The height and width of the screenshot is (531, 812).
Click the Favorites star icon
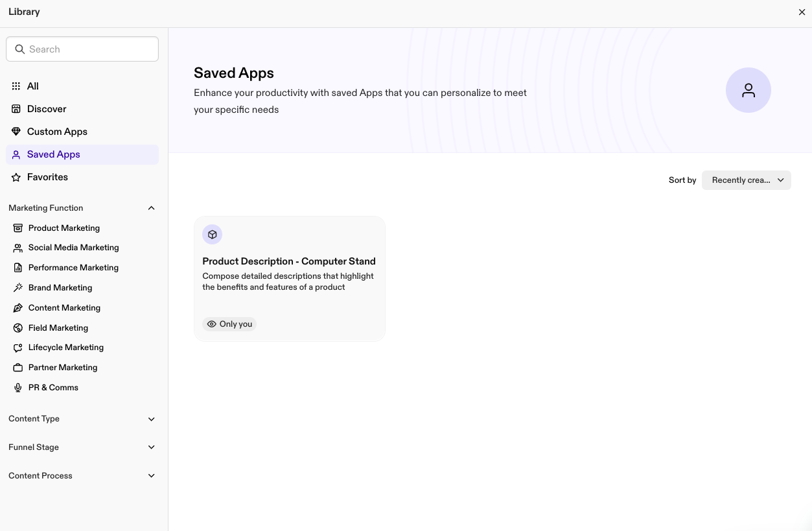(16, 177)
